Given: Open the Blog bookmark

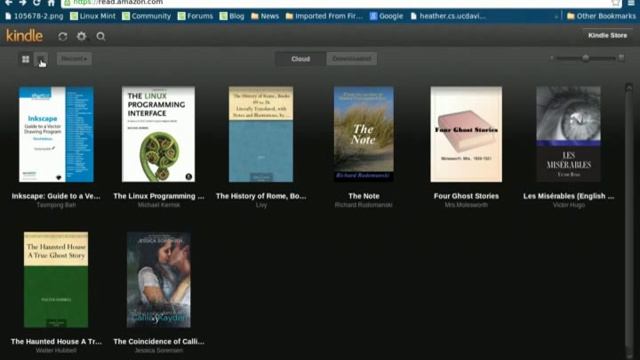Looking at the screenshot, I should pyautogui.click(x=232, y=16).
